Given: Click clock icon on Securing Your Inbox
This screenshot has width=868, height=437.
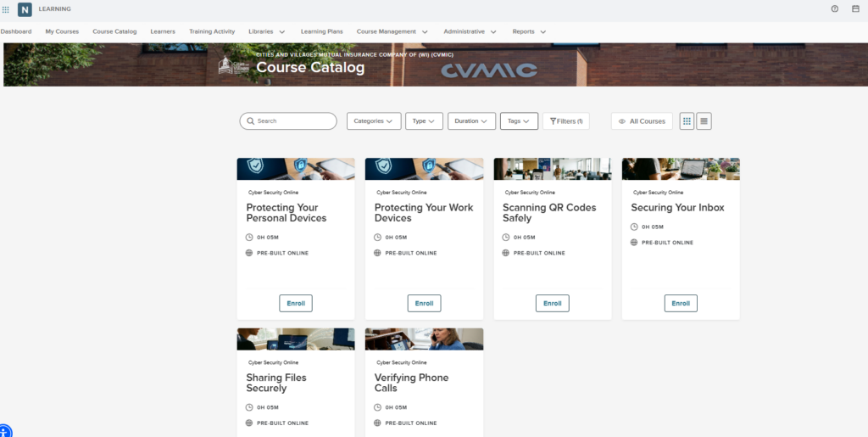Looking at the screenshot, I should point(634,227).
